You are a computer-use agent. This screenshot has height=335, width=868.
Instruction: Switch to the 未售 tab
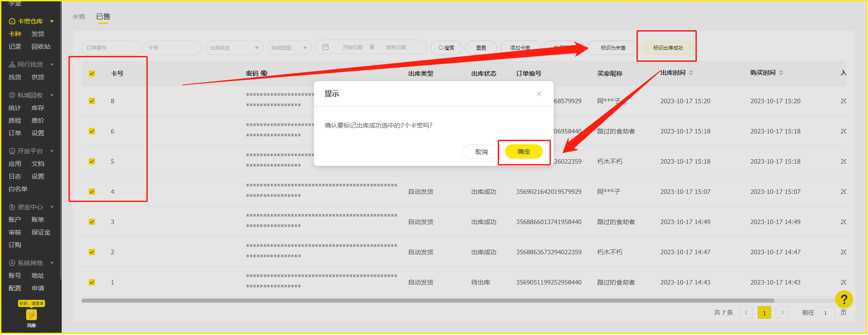[x=79, y=17]
